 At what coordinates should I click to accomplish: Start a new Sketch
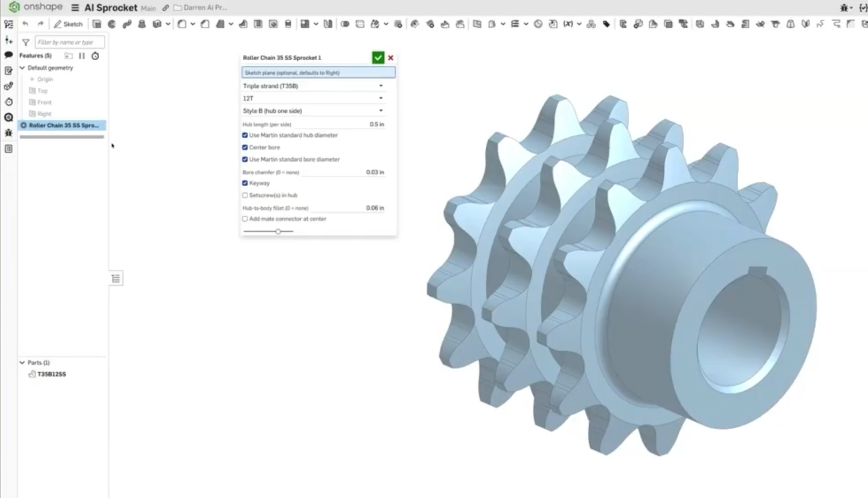point(68,24)
